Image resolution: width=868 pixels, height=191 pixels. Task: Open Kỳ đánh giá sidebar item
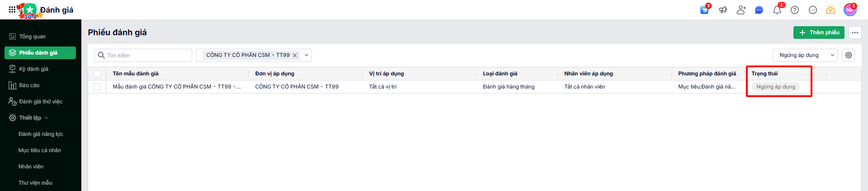[33, 69]
